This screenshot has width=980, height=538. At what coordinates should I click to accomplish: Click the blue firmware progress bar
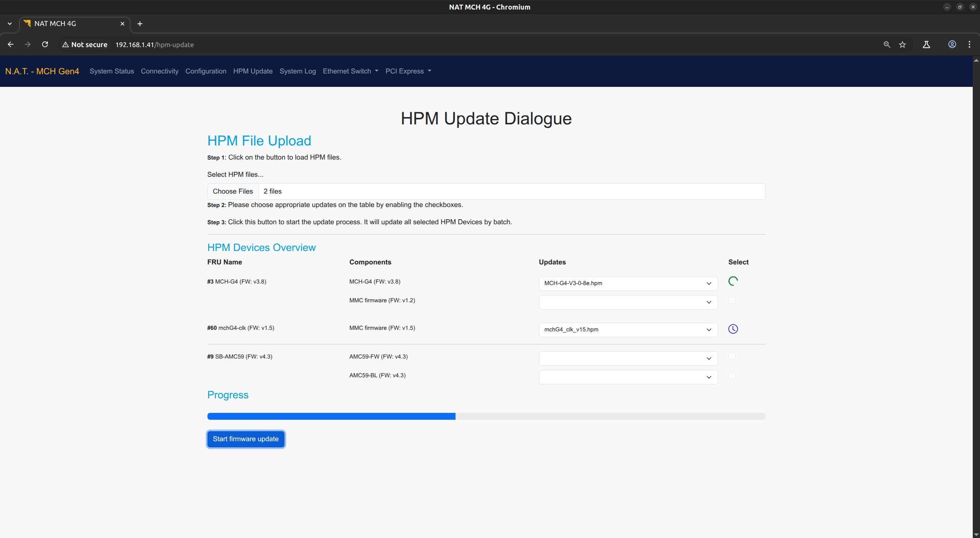(x=331, y=416)
